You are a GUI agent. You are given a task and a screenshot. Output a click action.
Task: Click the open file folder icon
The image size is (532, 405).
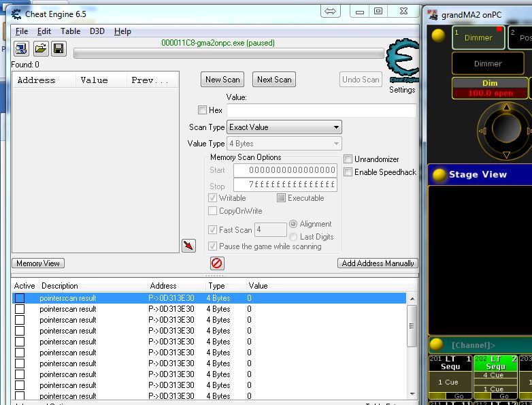40,48
